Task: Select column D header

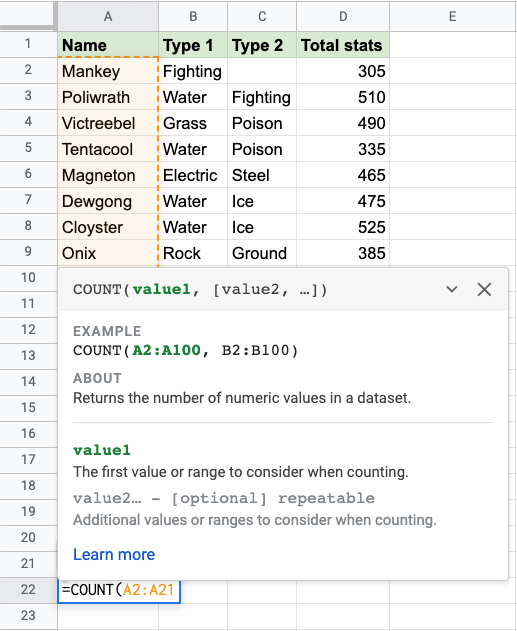Action: click(x=343, y=16)
